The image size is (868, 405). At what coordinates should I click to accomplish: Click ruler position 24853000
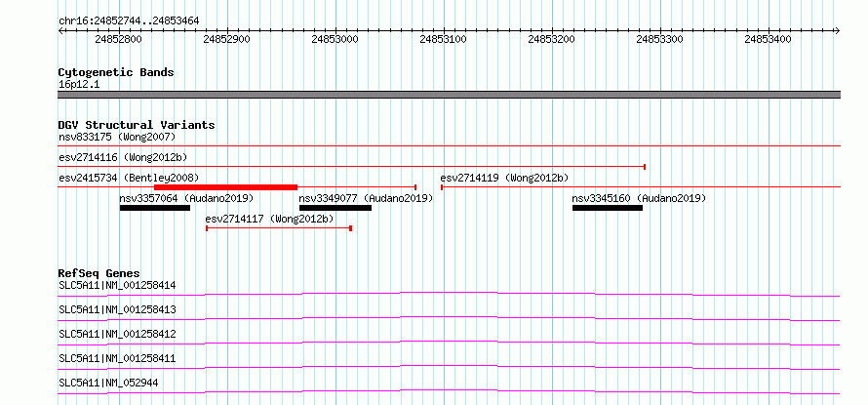tap(335, 39)
